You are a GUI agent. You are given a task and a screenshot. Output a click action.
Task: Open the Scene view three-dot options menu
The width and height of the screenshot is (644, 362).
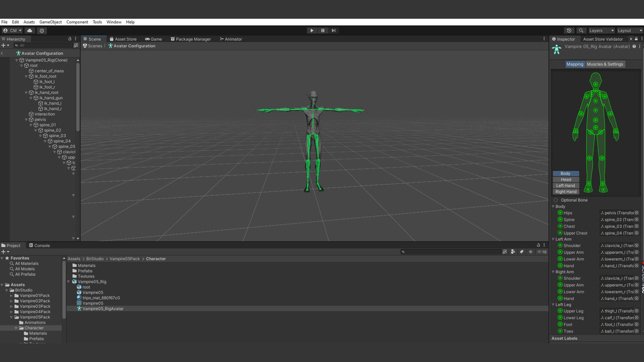click(544, 39)
